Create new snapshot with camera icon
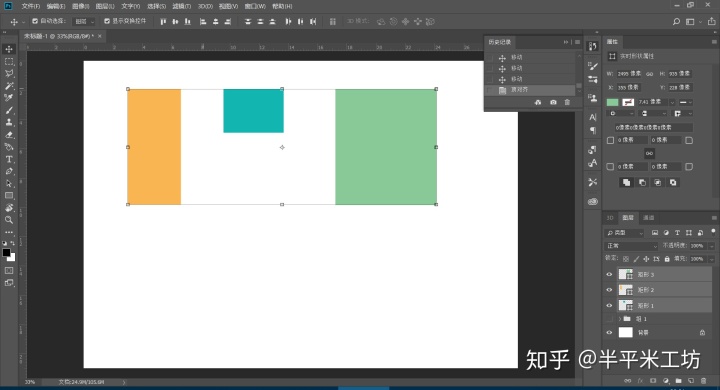 [x=553, y=102]
